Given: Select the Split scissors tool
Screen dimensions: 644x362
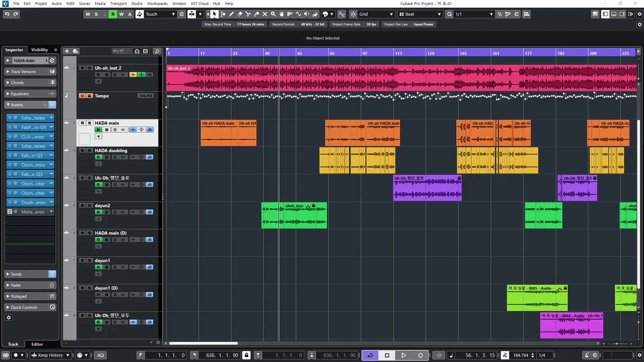Looking at the screenshot, I should 248,14.
